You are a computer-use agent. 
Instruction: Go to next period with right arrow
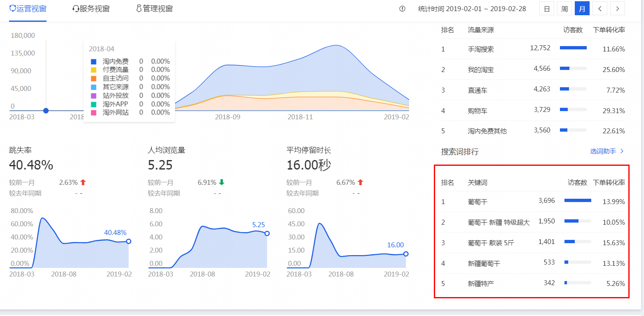coord(617,9)
